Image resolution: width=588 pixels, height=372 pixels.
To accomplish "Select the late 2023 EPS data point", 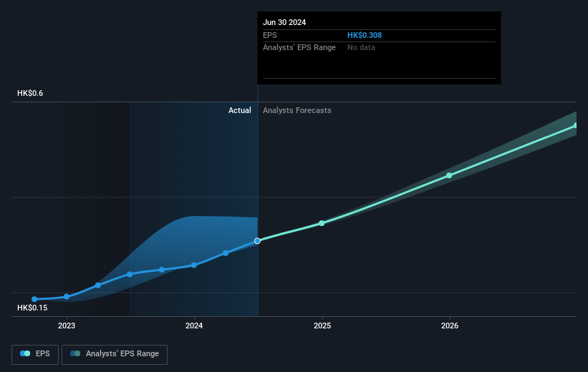I will click(162, 270).
